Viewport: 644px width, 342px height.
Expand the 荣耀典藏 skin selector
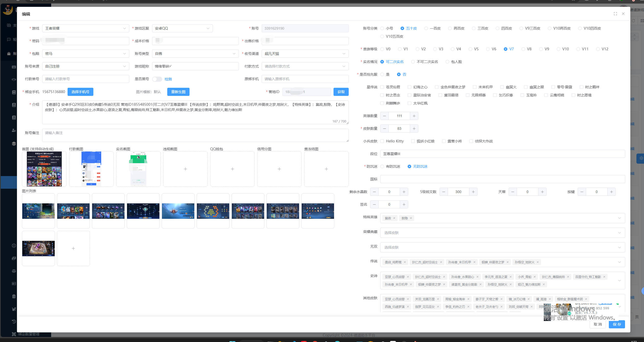pos(503,233)
